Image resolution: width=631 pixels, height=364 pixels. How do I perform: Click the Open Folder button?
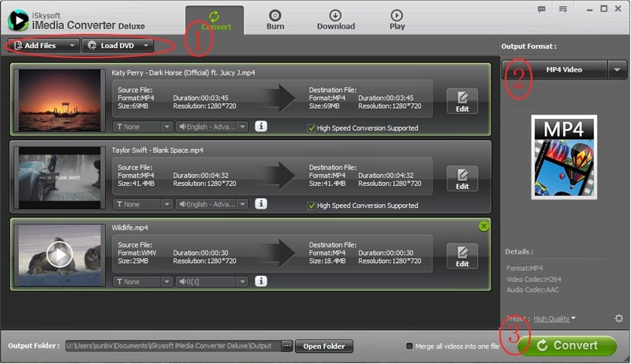pyautogui.click(x=324, y=346)
